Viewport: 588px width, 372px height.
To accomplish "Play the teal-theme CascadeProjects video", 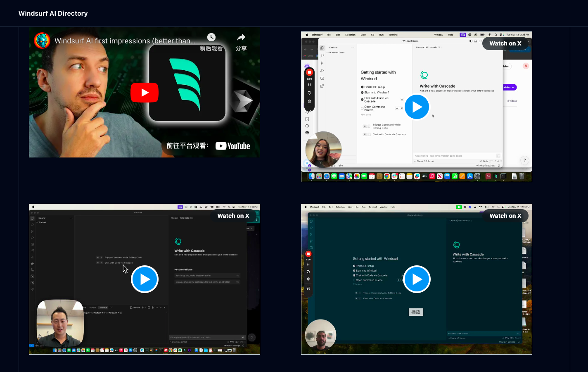I will pos(417,279).
